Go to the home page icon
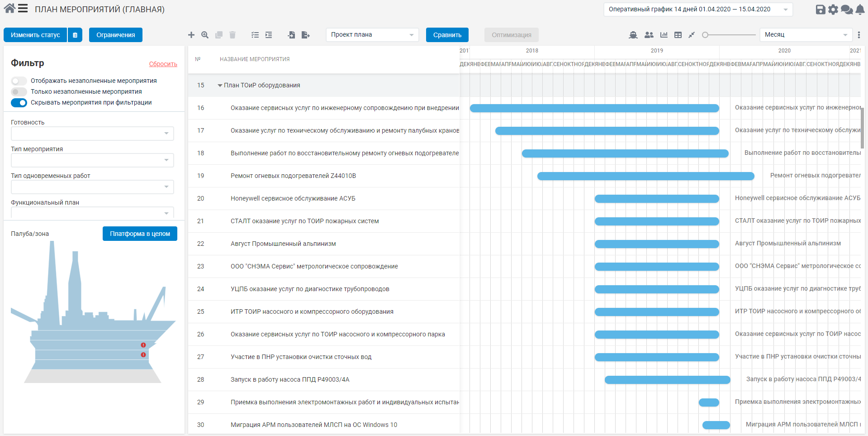This screenshot has height=436, width=868. coord(9,8)
